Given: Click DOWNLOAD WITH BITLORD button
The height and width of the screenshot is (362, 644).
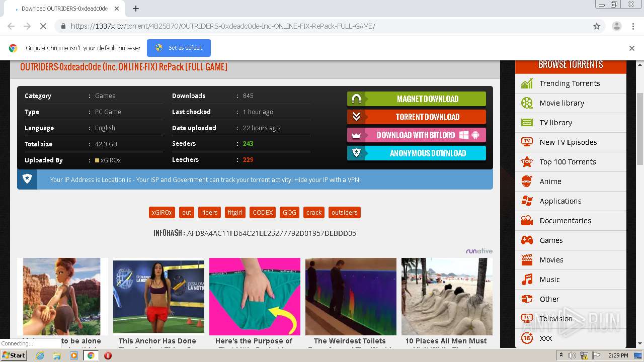Looking at the screenshot, I should point(417,135).
